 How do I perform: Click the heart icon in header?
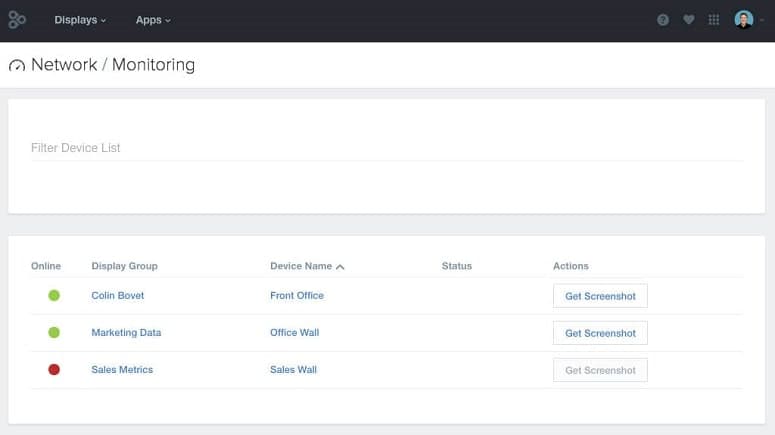[x=688, y=20]
